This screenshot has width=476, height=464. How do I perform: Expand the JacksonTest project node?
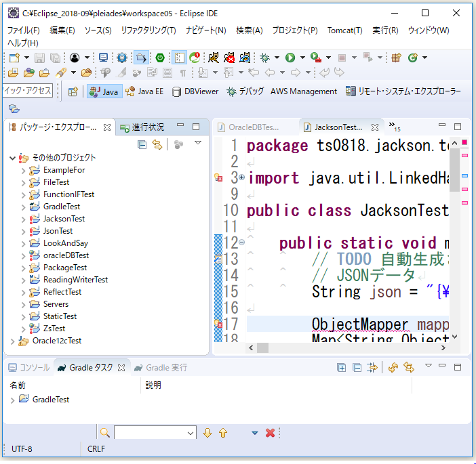[23, 219]
